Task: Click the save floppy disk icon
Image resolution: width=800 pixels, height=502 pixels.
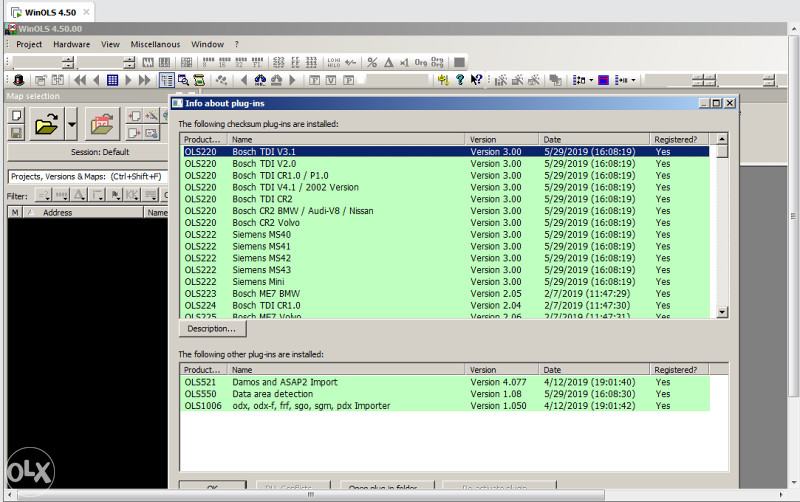Action: (16, 133)
